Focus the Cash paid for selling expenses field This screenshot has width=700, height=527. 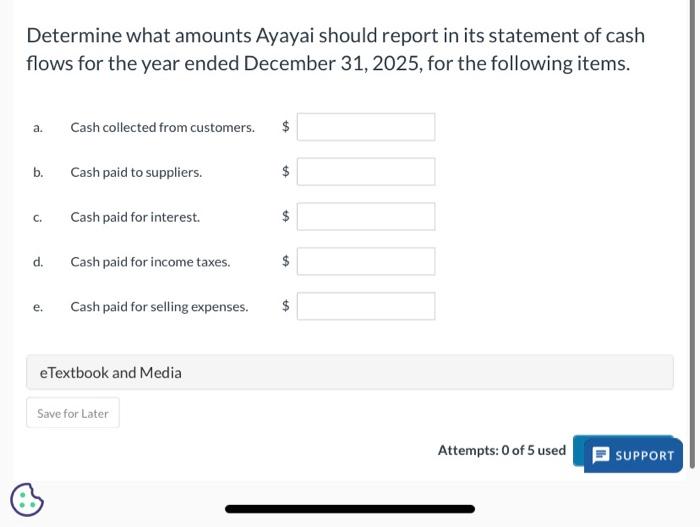click(366, 306)
